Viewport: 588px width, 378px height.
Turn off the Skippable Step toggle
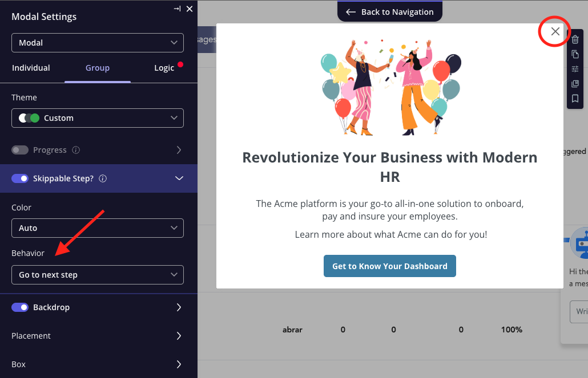pos(20,178)
